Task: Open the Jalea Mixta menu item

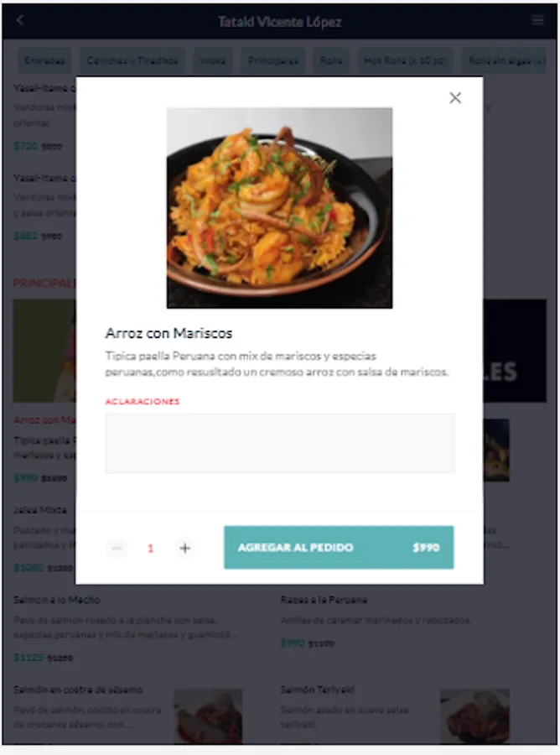Action: point(40,510)
